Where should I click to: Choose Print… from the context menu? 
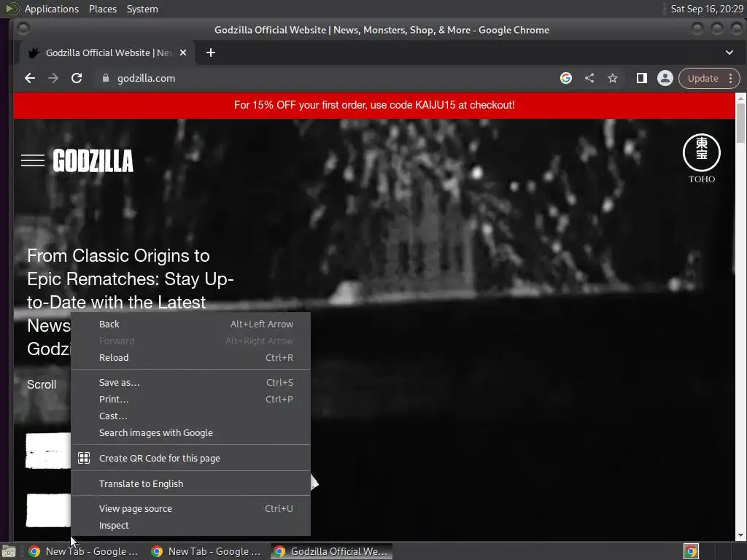point(190,399)
